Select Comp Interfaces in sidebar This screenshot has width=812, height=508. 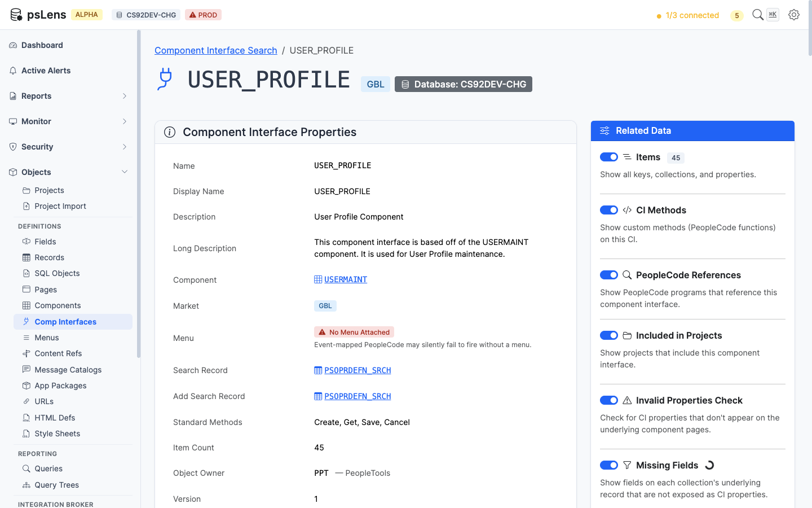73,322
